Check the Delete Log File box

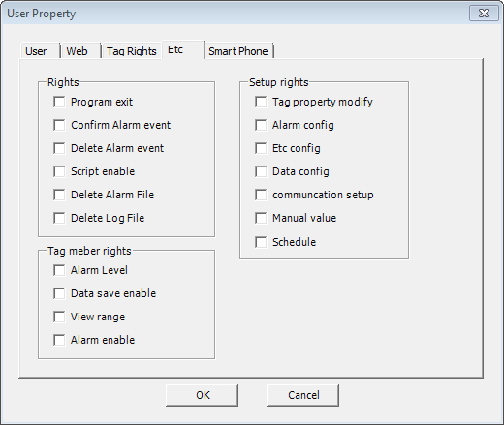(x=59, y=218)
